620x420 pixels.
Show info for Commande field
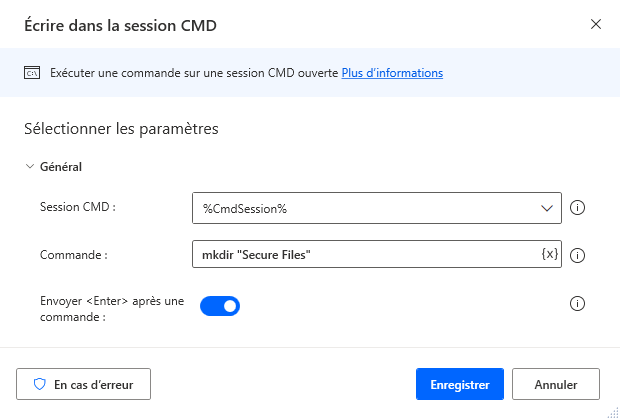(x=577, y=255)
